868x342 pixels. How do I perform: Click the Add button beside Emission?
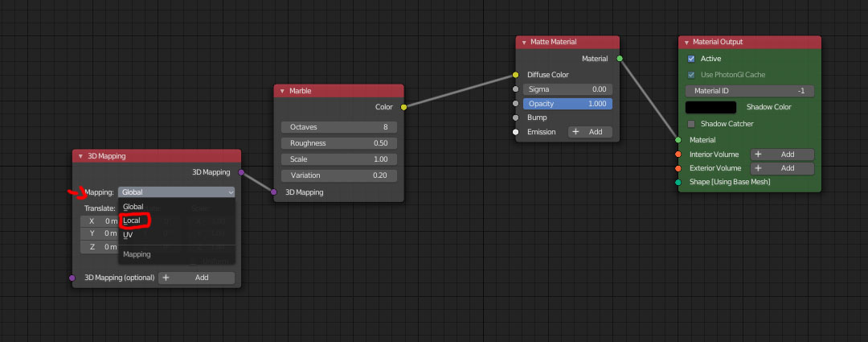590,132
